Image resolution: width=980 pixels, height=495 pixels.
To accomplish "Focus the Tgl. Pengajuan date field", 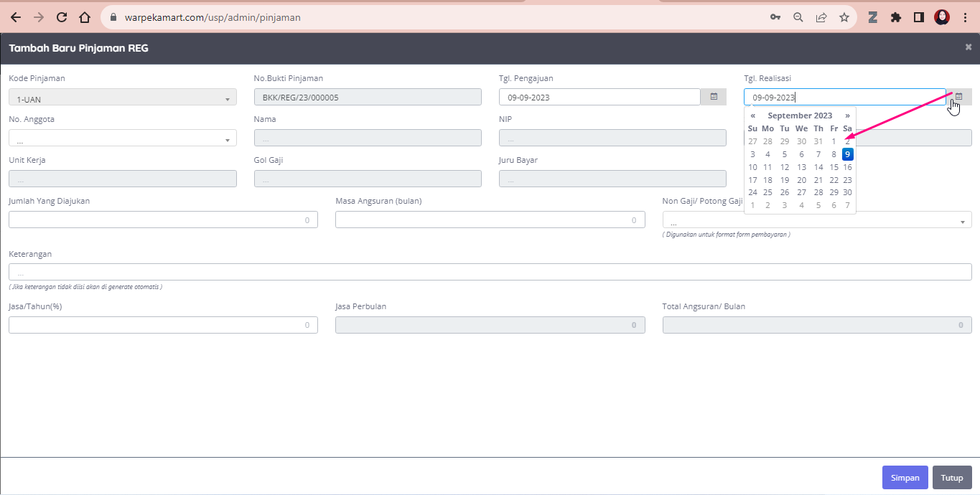I will (x=599, y=97).
